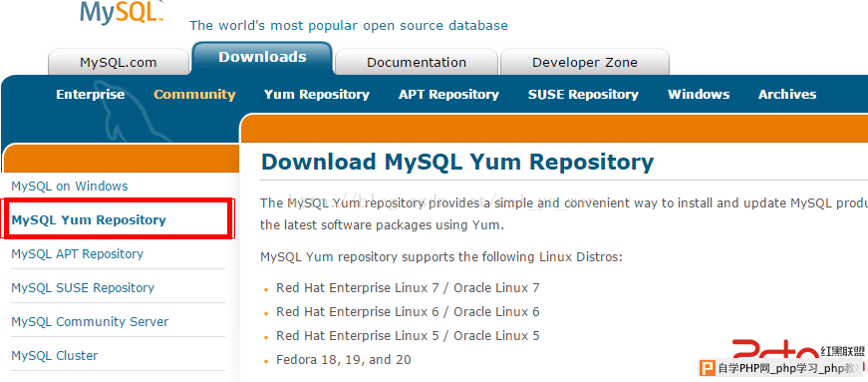Screen dimensions: 868x382
Task: Open Archives in navigation bar
Action: pyautogui.click(x=787, y=94)
